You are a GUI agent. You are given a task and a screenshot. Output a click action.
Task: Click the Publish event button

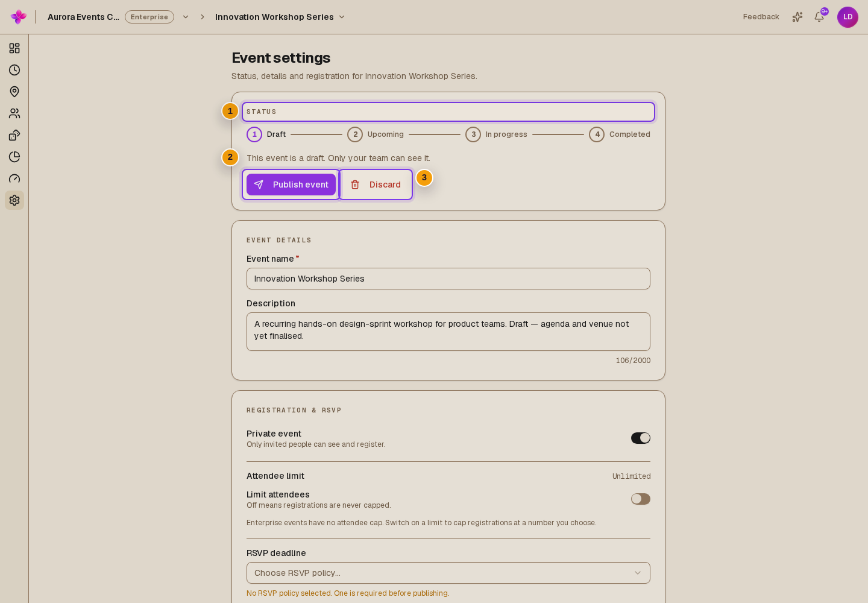pos(291,185)
